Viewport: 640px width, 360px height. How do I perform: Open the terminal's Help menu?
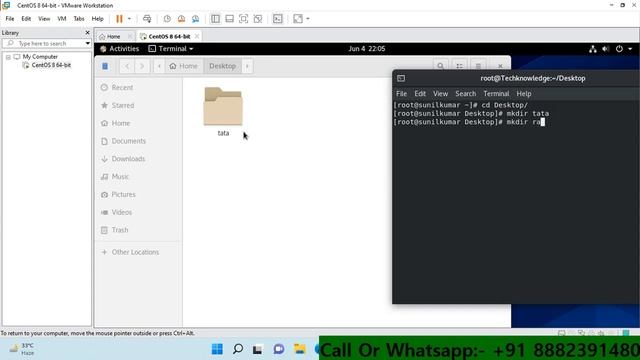tap(524, 94)
